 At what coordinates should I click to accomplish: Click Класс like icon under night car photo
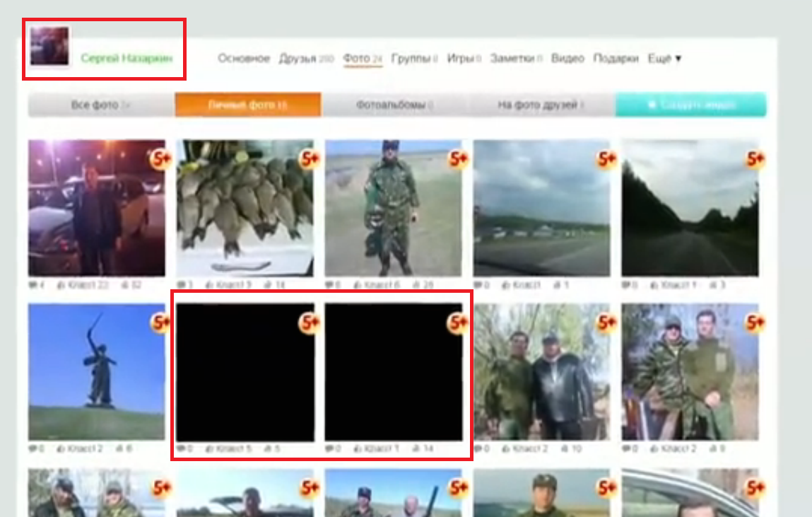(x=61, y=285)
